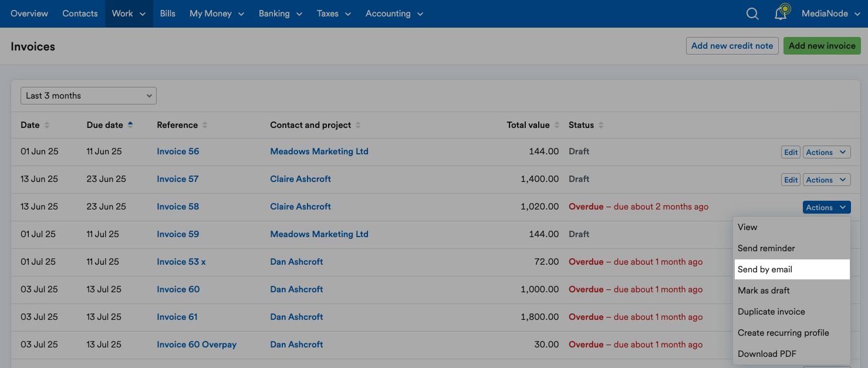Click the 1,800.00 total value cell
Screen dimensions: 868x368
tap(540, 317)
